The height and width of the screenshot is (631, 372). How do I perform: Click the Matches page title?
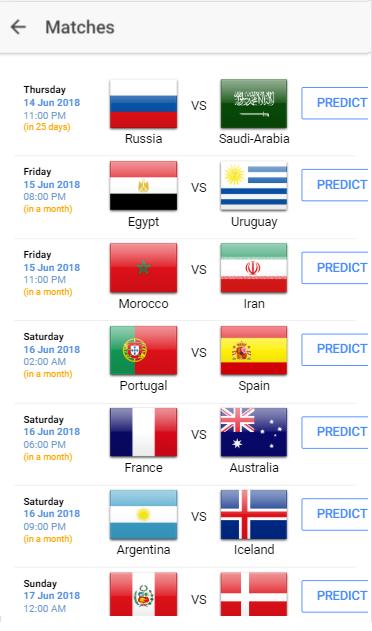(x=80, y=27)
